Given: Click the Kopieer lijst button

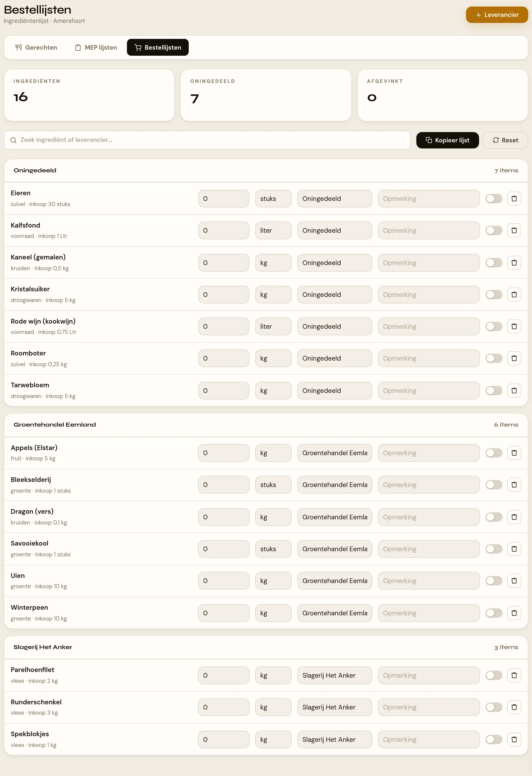Looking at the screenshot, I should [x=447, y=140].
